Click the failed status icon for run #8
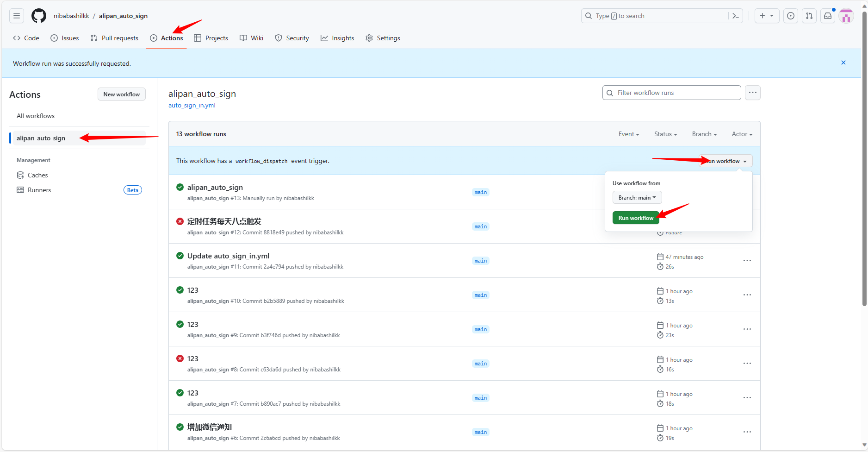The width and height of the screenshot is (868, 452). coord(180,358)
